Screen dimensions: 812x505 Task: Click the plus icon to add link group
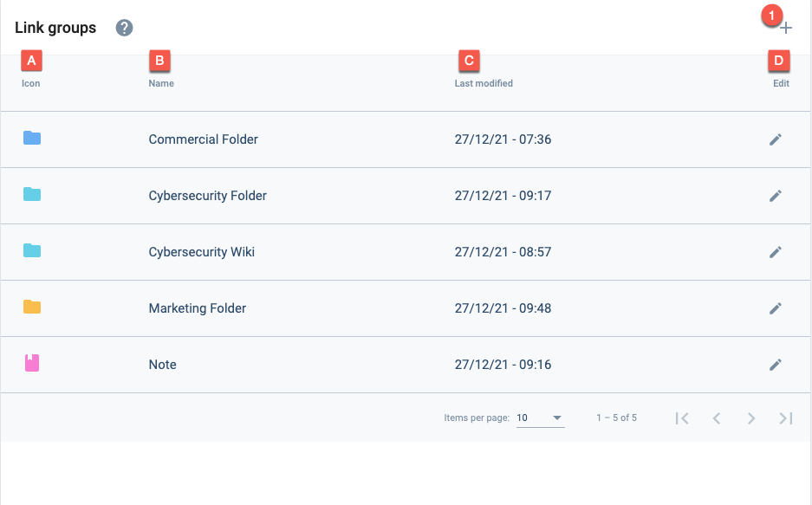pos(786,28)
